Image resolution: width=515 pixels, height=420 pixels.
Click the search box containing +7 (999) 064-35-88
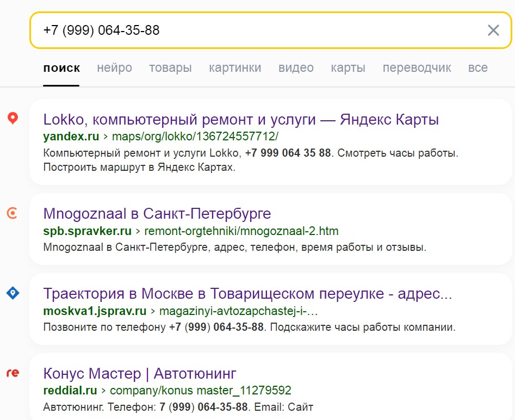coord(271,30)
